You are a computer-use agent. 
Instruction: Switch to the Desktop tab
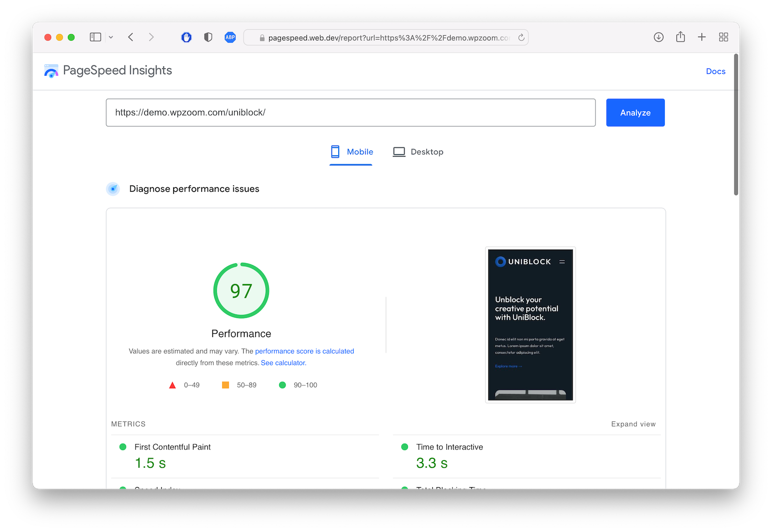(x=418, y=152)
